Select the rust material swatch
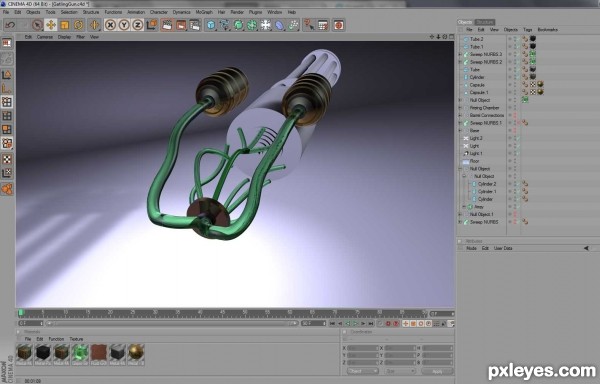Screen dimensions: 600x384 coord(99,354)
